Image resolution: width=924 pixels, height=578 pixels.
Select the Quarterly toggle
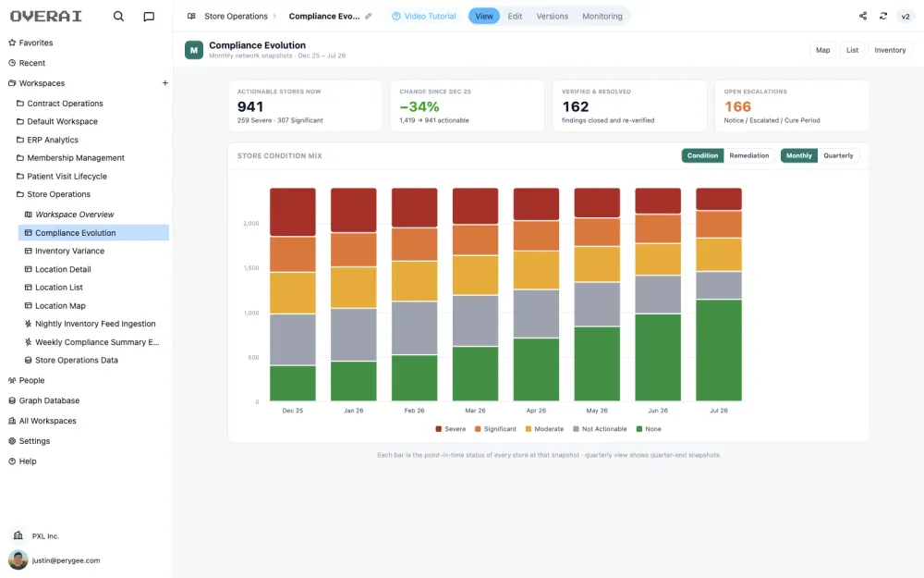(838, 155)
